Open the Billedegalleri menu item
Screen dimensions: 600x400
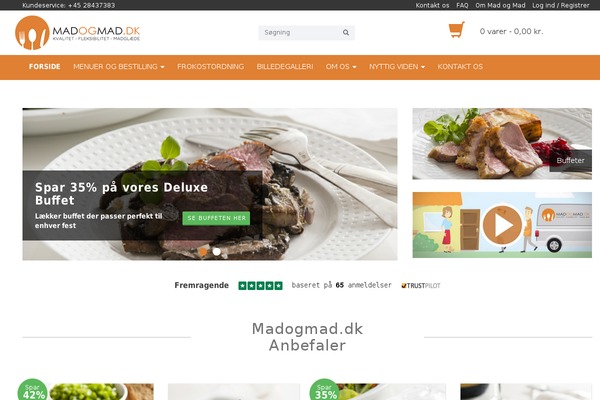[x=285, y=67]
